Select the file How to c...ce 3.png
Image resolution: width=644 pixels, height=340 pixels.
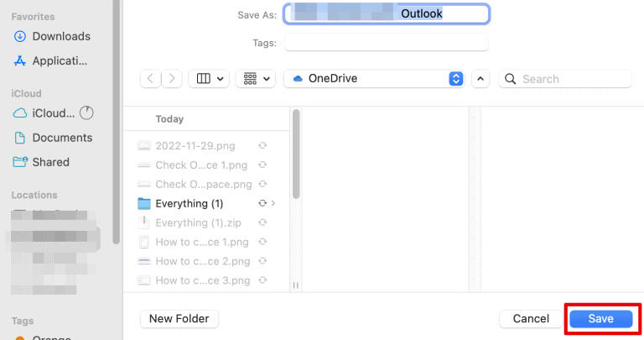click(202, 280)
